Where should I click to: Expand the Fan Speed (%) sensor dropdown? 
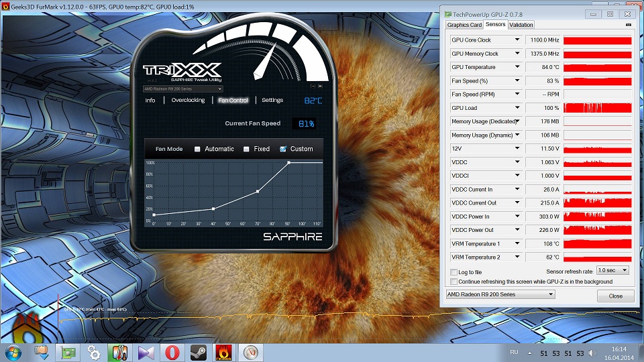[517, 81]
